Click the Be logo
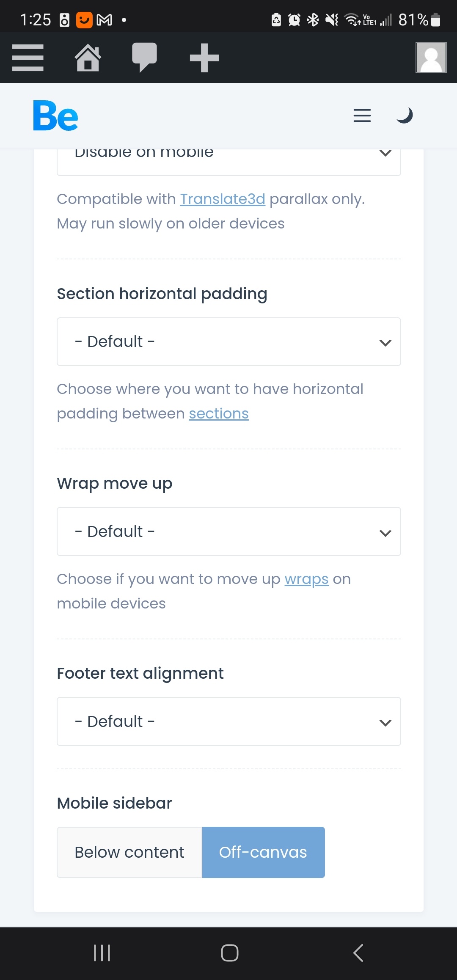 [x=55, y=116]
